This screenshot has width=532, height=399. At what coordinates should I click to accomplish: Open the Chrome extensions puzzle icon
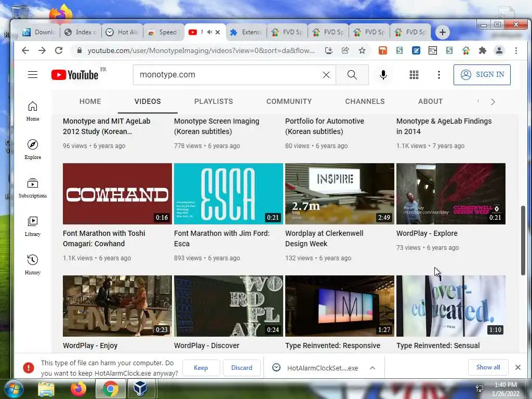482,50
